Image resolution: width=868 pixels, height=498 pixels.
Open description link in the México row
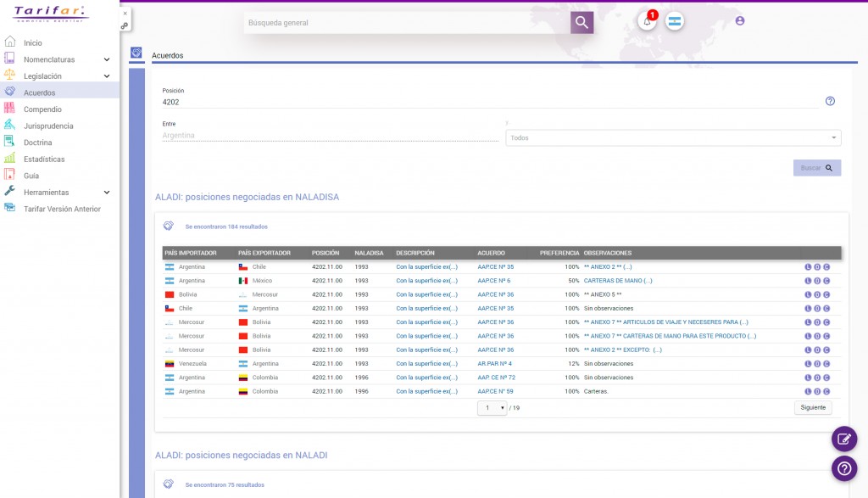point(427,281)
